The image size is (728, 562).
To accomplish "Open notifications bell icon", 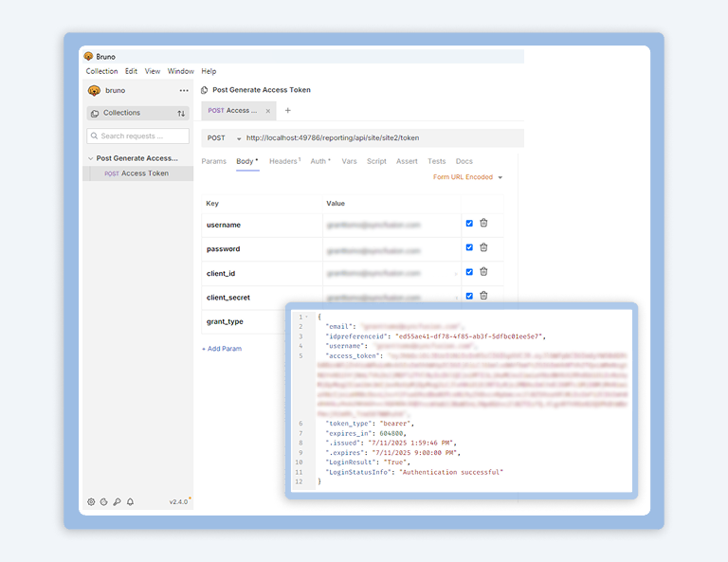I will click(x=131, y=501).
